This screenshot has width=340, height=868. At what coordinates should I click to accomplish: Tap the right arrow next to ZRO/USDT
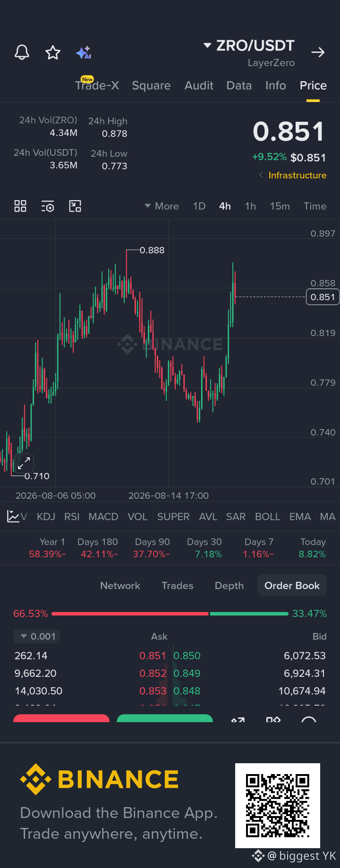[318, 52]
